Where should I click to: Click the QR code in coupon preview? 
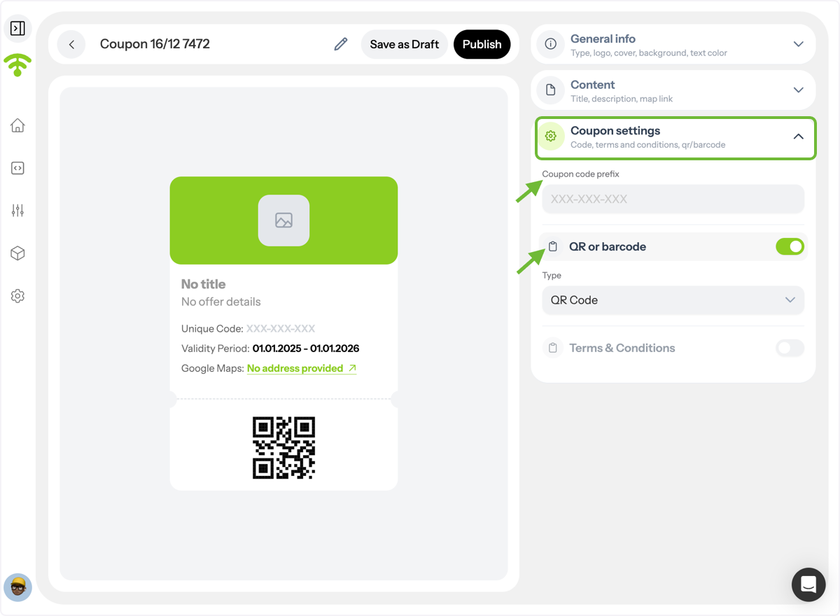tap(283, 448)
